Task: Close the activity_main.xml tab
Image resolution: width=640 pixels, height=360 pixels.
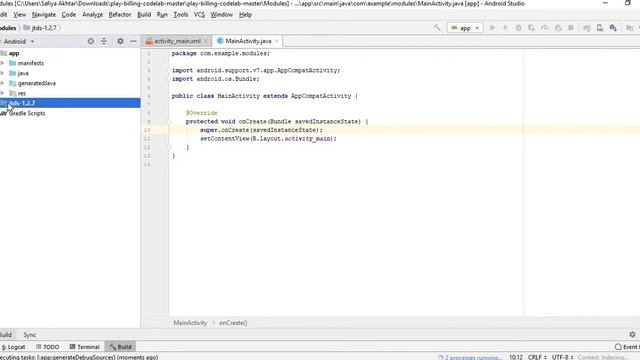Action: click(x=206, y=41)
